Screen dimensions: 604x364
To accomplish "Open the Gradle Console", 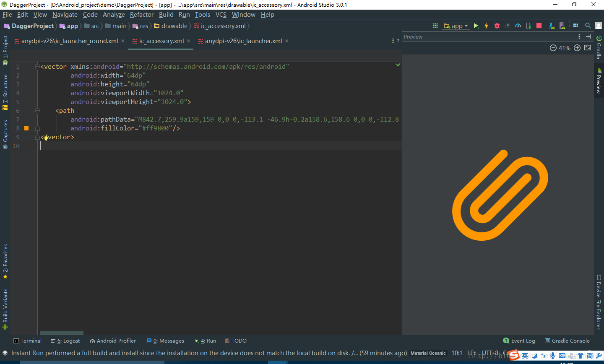I will [567, 341].
